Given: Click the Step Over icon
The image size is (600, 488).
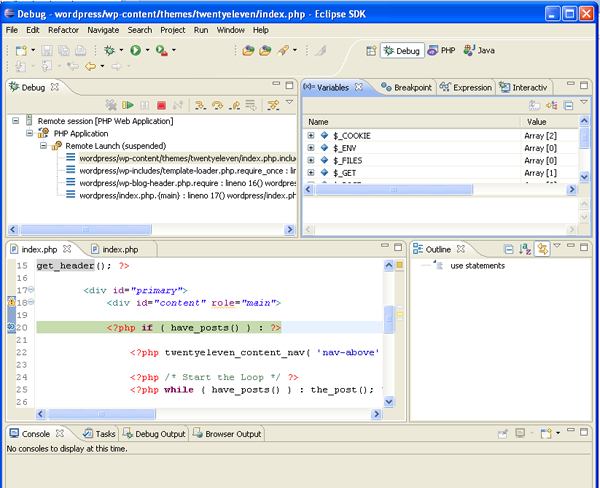Looking at the screenshot, I should [217, 105].
